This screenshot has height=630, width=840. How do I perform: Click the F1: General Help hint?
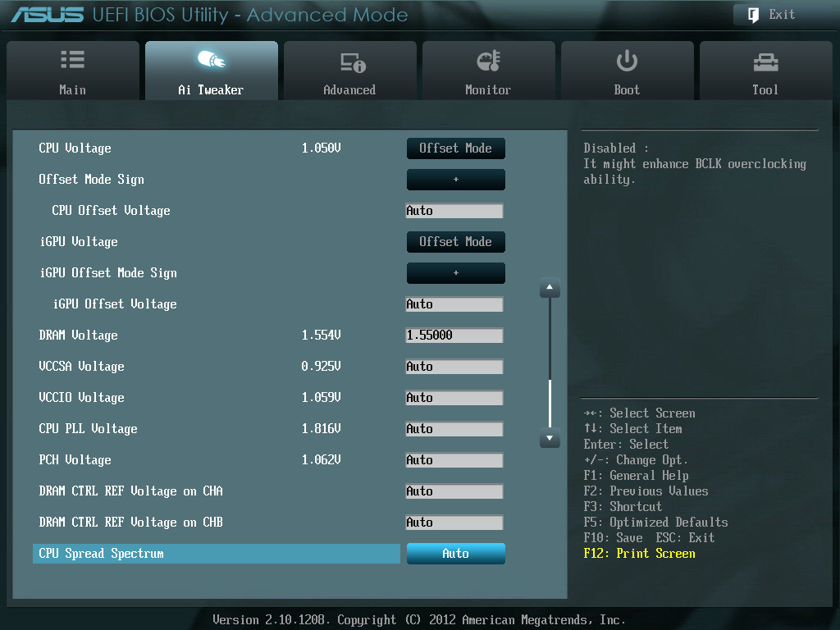pyautogui.click(x=637, y=476)
